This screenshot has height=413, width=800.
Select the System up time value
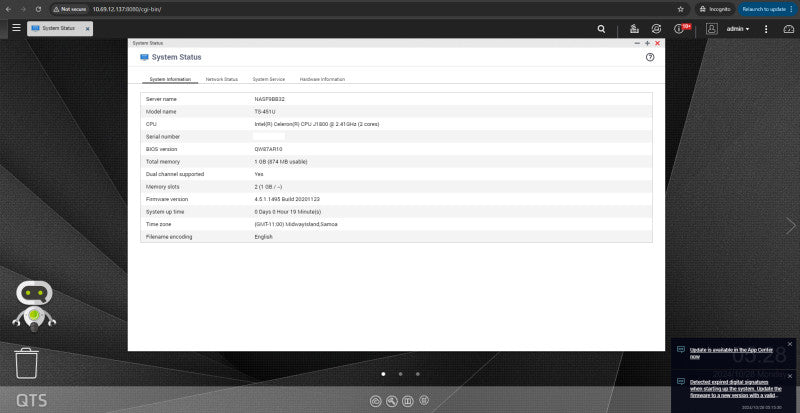[x=287, y=212]
